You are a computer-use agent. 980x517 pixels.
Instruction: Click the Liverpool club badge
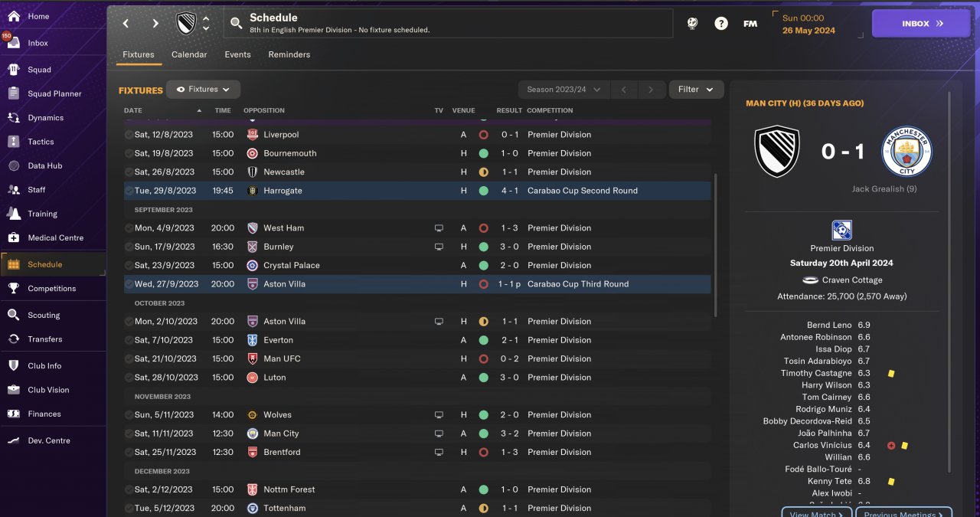pos(253,135)
